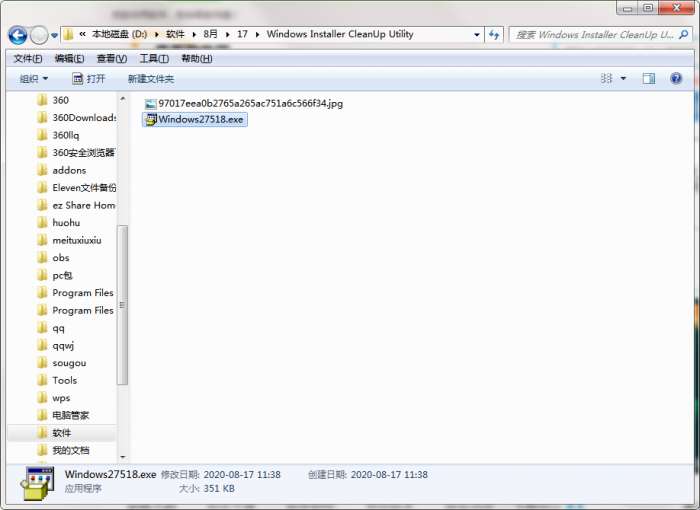Viewport: 700px width, 510px height.
Task: Select 本地磁盘 (D:) in the address path
Action: click(119, 34)
